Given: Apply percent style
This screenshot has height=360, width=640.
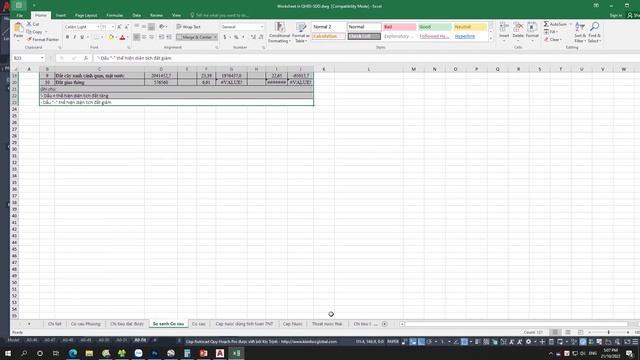Looking at the screenshot, I should pos(236,37).
